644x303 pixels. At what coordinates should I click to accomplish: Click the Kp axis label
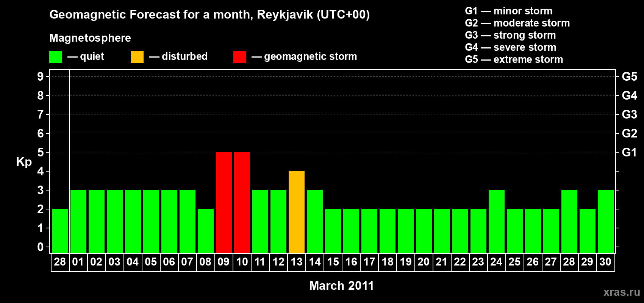pos(24,162)
